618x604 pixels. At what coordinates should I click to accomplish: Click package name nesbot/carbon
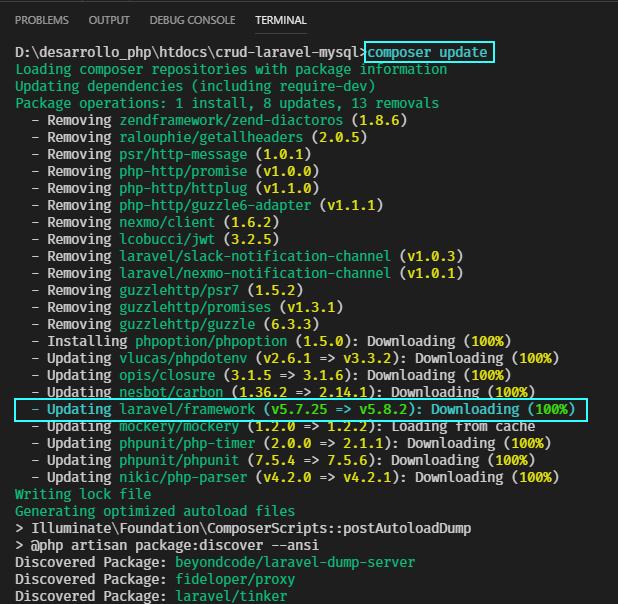[171, 392]
